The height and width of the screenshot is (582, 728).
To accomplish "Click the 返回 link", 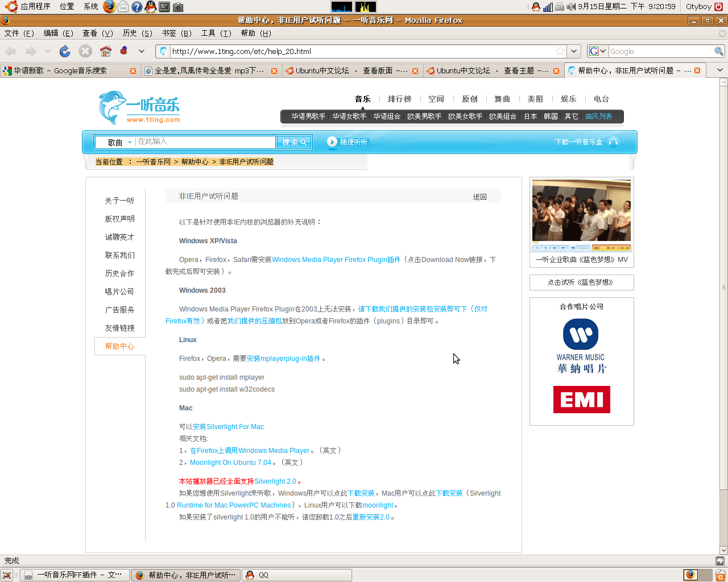I will (x=480, y=197).
